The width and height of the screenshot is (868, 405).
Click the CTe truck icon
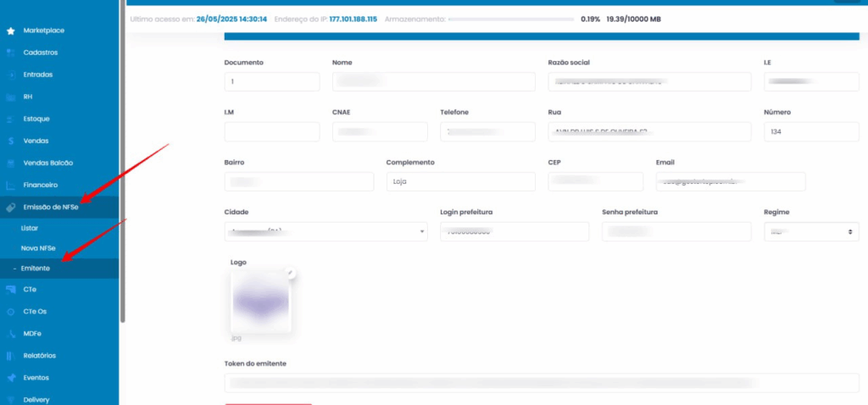10,289
